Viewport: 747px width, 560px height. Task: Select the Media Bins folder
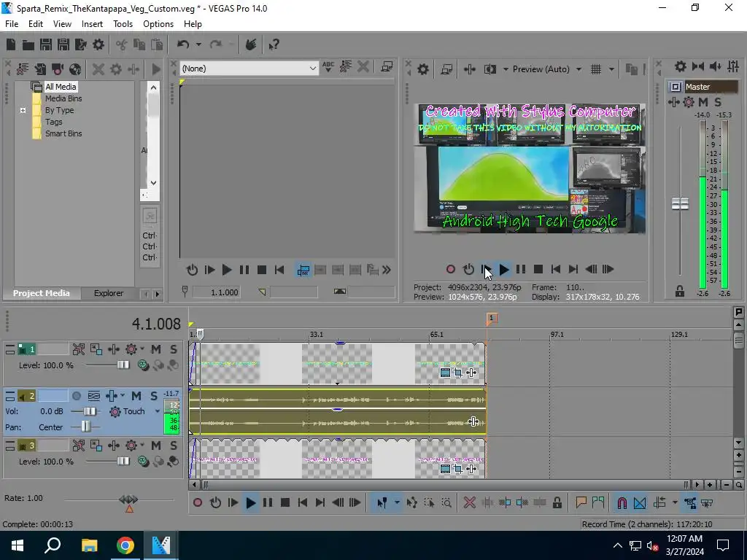[63, 98]
